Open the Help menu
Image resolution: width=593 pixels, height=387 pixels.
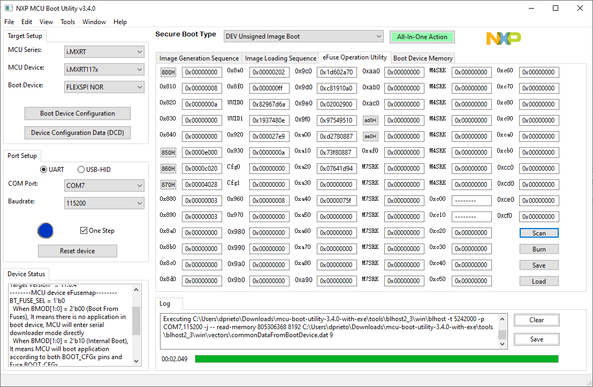tap(120, 22)
